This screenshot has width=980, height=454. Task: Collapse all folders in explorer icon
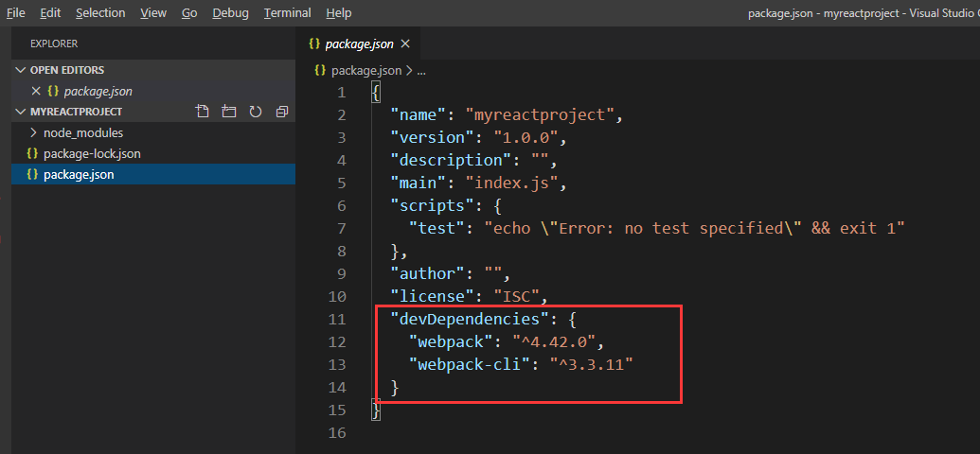[x=282, y=112]
